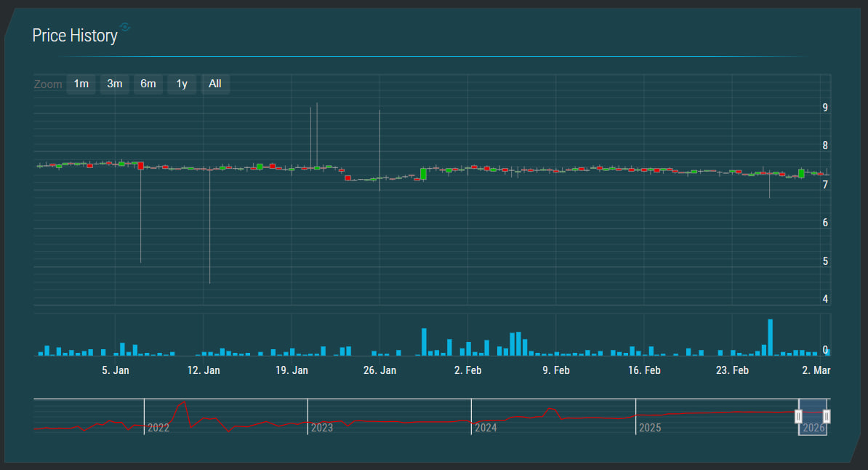This screenshot has height=470, width=868.
Task: Click the right navigator range handle
Action: (x=826, y=416)
